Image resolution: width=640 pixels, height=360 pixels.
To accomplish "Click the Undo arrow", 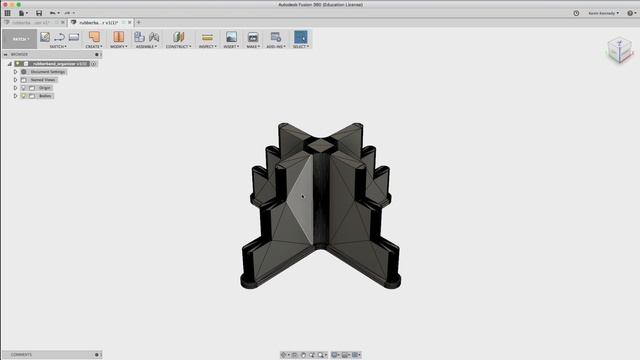I will (53, 13).
